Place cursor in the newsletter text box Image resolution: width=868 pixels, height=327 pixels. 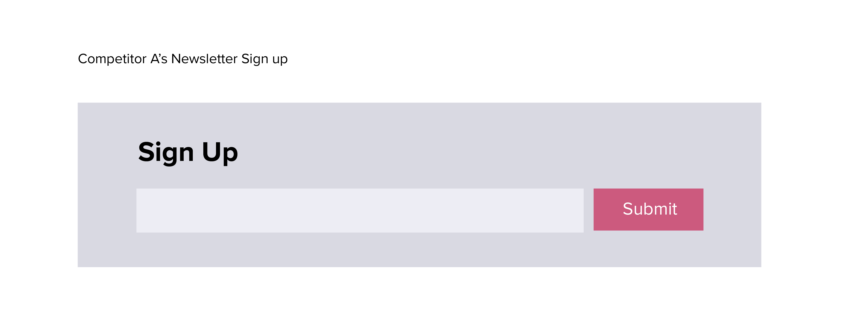click(360, 210)
